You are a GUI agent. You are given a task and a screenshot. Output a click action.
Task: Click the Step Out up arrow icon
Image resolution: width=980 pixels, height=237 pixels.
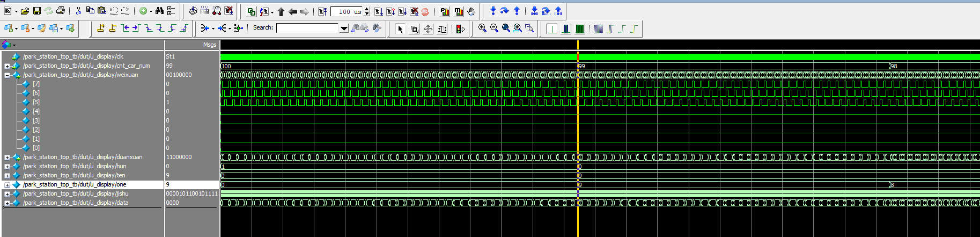pos(517,11)
